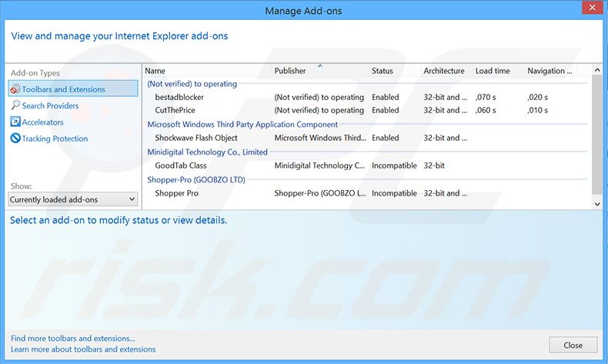Open Tracking Protection add-on type

coord(55,139)
